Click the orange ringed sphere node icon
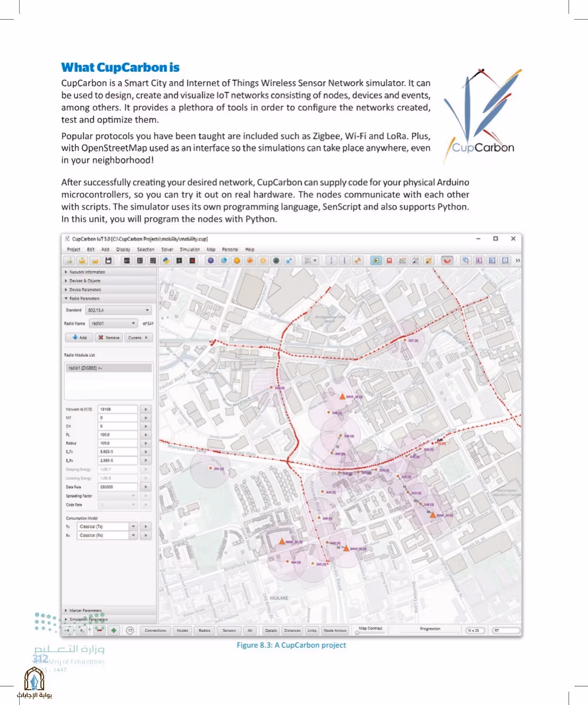The width and height of the screenshot is (588, 705). 250,261
